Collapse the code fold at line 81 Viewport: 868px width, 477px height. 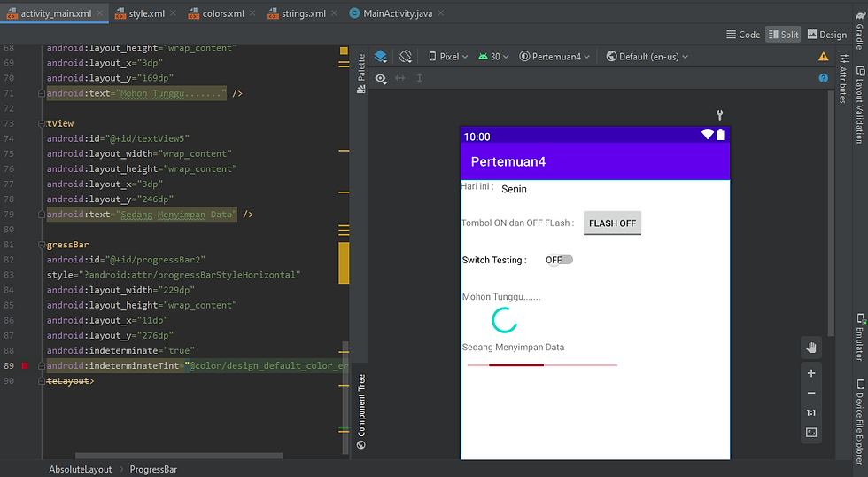tap(42, 245)
